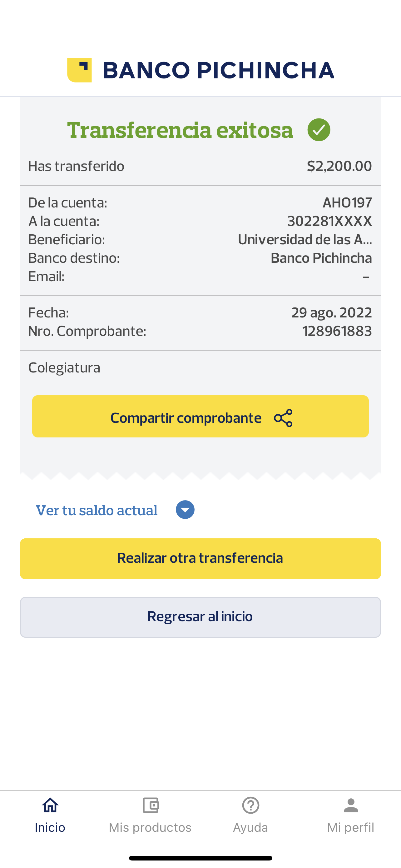Open the Mis productos wallet icon
Image resolution: width=401 pixels, height=868 pixels.
tap(151, 805)
